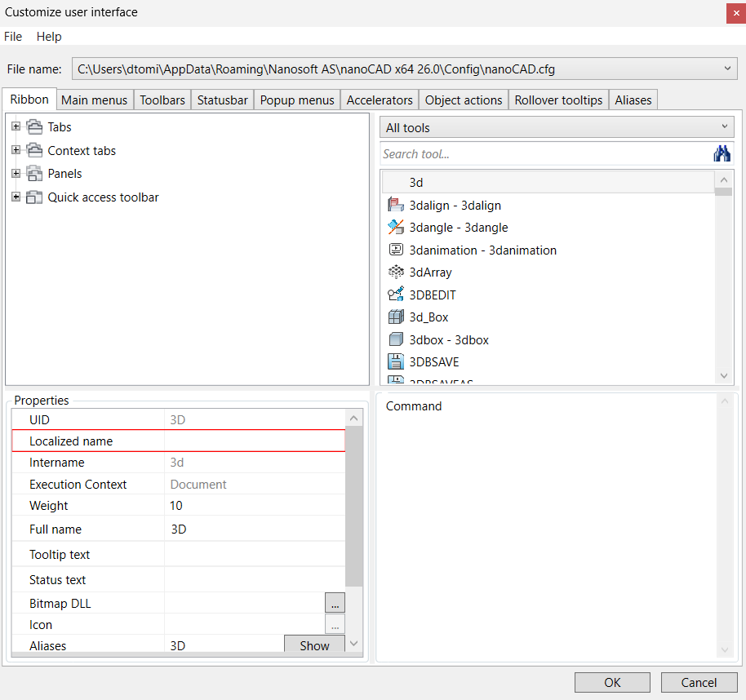Viewport: 746px width, 700px height.
Task: Open the All tools dropdown
Action: point(557,127)
